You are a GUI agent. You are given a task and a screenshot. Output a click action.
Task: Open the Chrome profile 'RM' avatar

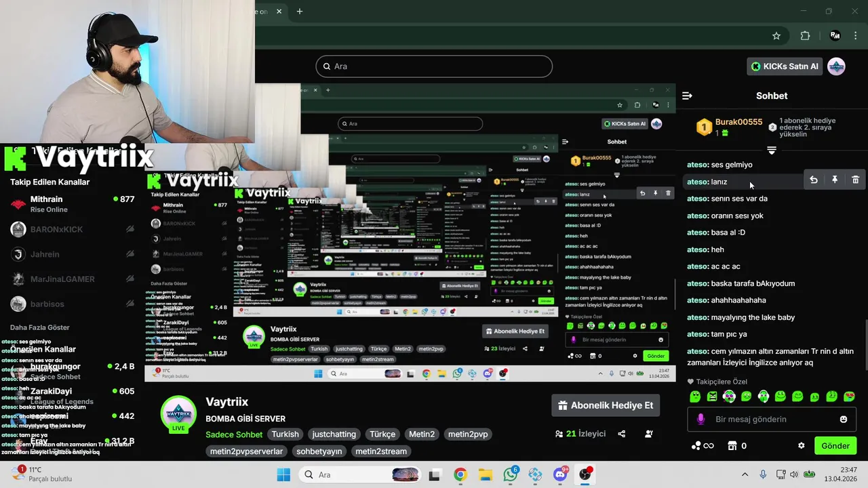click(835, 36)
